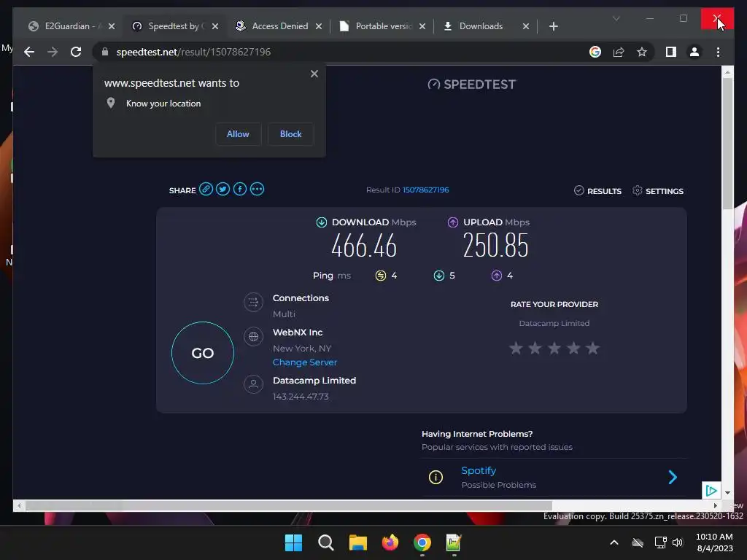Open more sharing options
The height and width of the screenshot is (560, 747).
[x=257, y=189]
